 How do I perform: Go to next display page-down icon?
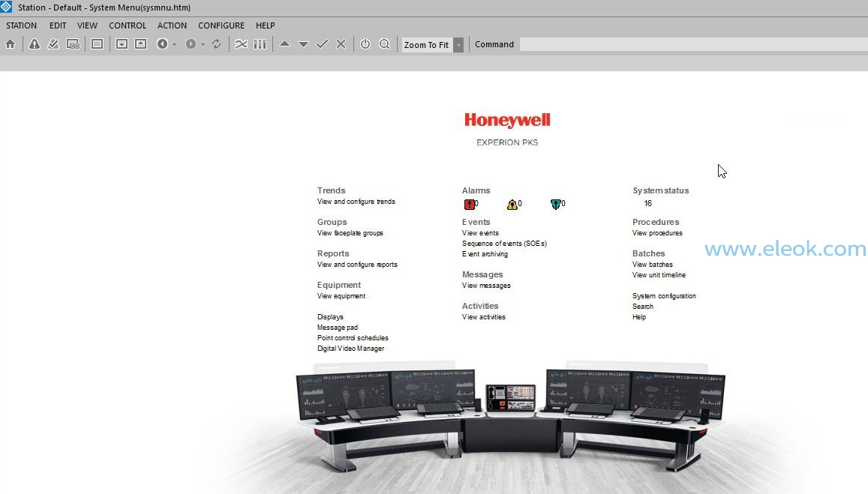(x=122, y=44)
